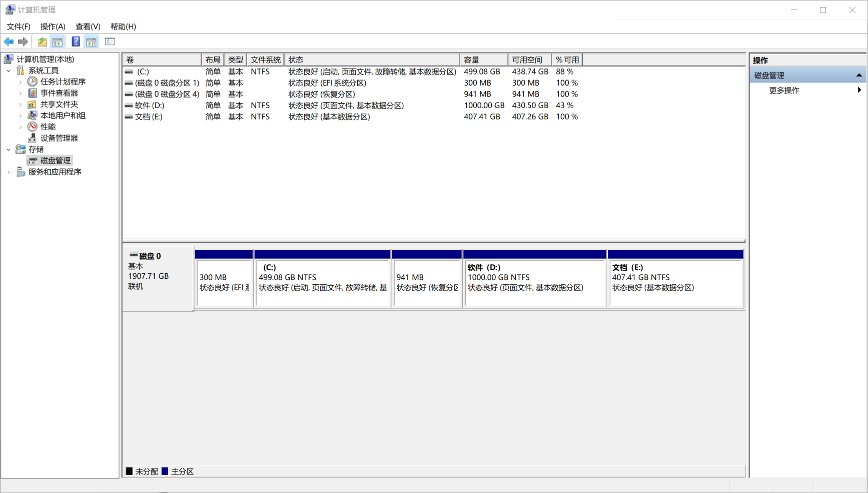Click the Back arrow toolbar icon
Screen dimensions: 868x493
(9, 42)
